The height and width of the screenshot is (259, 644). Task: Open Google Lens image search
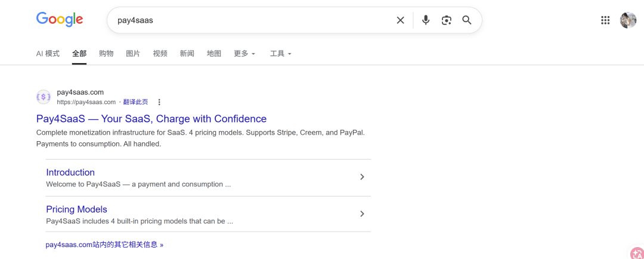(x=447, y=20)
